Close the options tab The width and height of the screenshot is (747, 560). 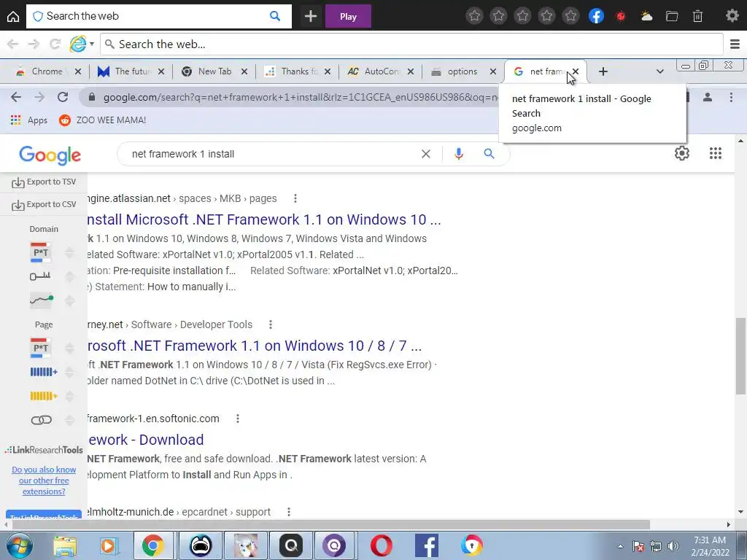(x=493, y=71)
